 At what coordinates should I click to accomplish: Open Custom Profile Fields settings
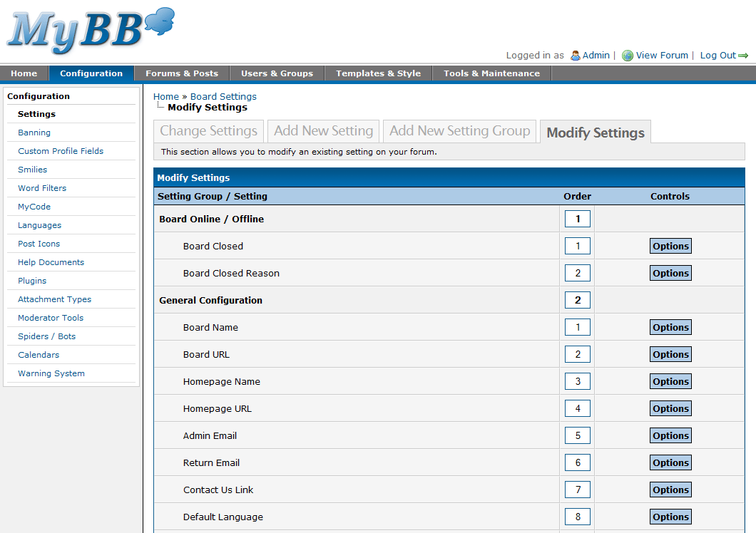pyautogui.click(x=60, y=150)
